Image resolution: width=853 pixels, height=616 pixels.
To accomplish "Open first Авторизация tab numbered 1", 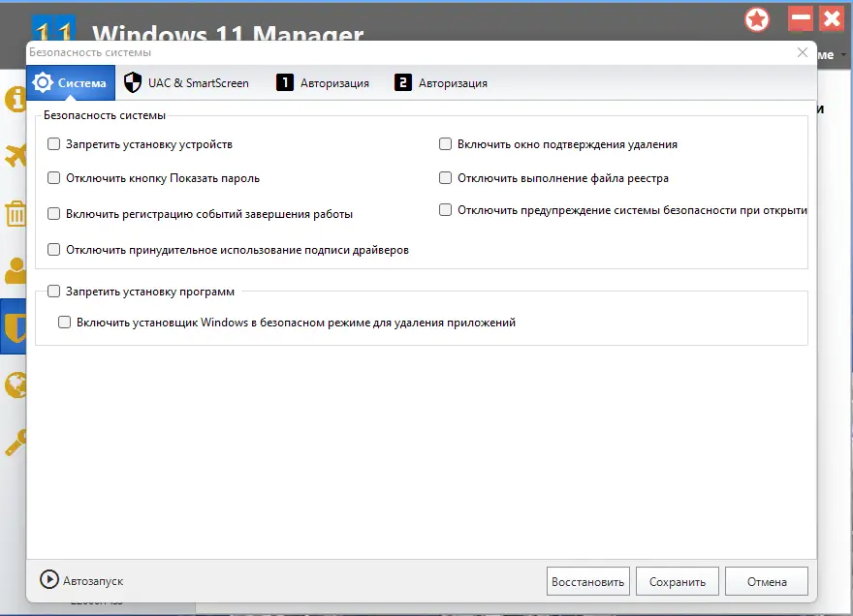I will tap(323, 82).
